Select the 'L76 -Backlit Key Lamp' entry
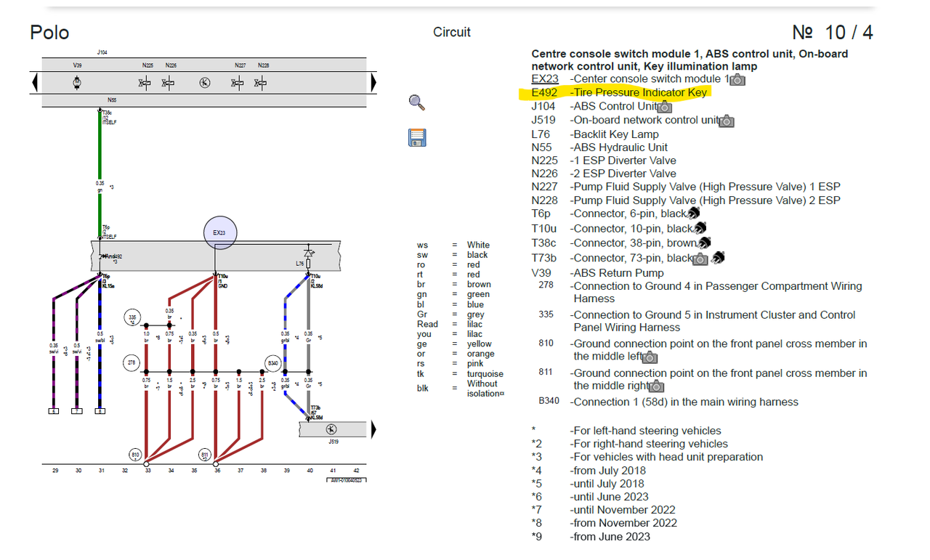The image size is (930, 560). 595,134
